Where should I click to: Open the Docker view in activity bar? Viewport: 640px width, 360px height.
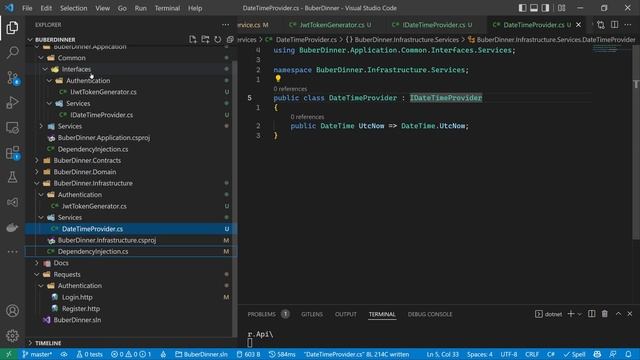pyautogui.click(x=12, y=227)
